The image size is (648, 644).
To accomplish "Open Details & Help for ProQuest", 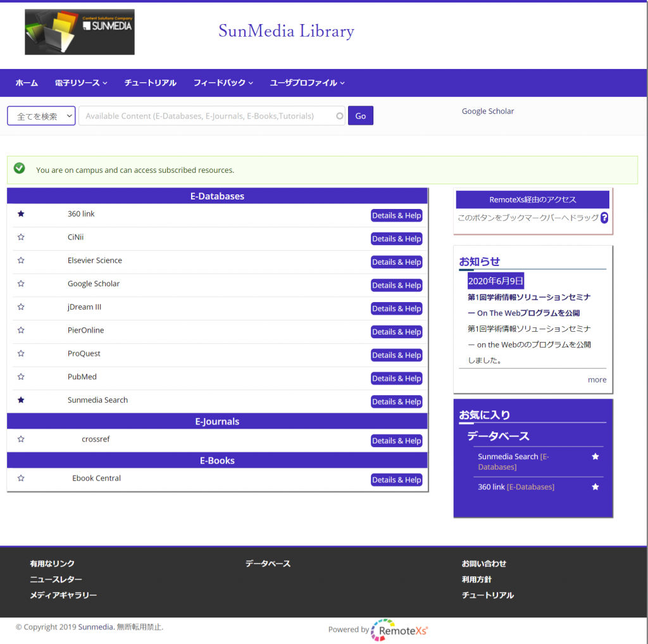I will coord(396,355).
